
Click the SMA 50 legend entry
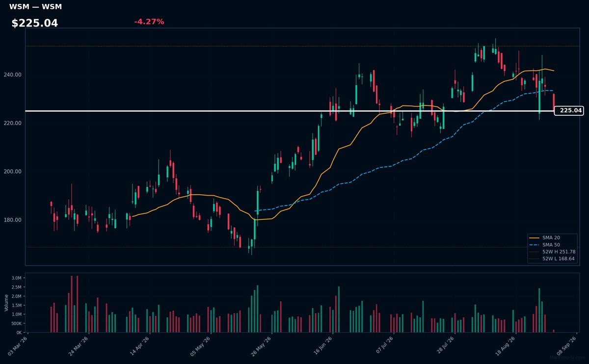point(551,244)
